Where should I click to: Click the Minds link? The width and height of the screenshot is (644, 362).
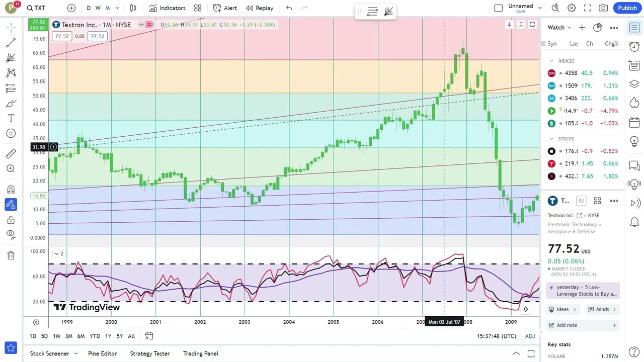[x=602, y=309]
